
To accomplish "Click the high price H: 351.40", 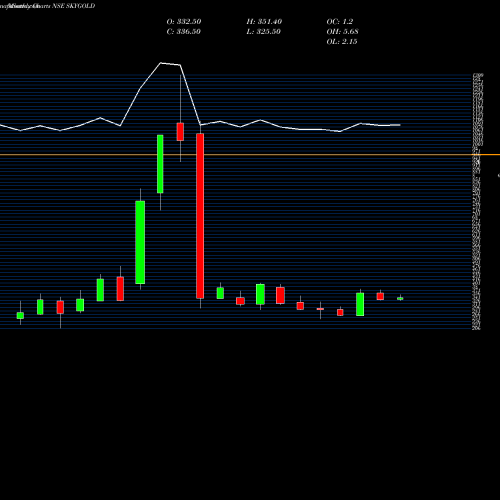I will click(x=264, y=22).
